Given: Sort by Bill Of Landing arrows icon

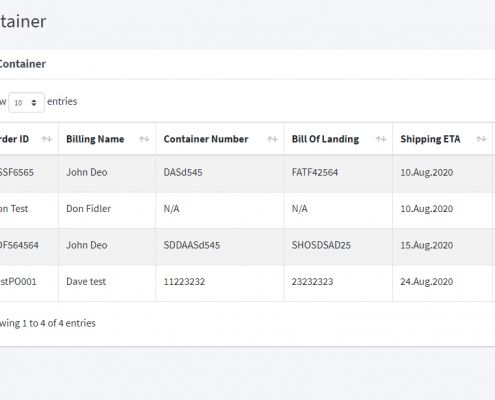Looking at the screenshot, I should pyautogui.click(x=381, y=139).
